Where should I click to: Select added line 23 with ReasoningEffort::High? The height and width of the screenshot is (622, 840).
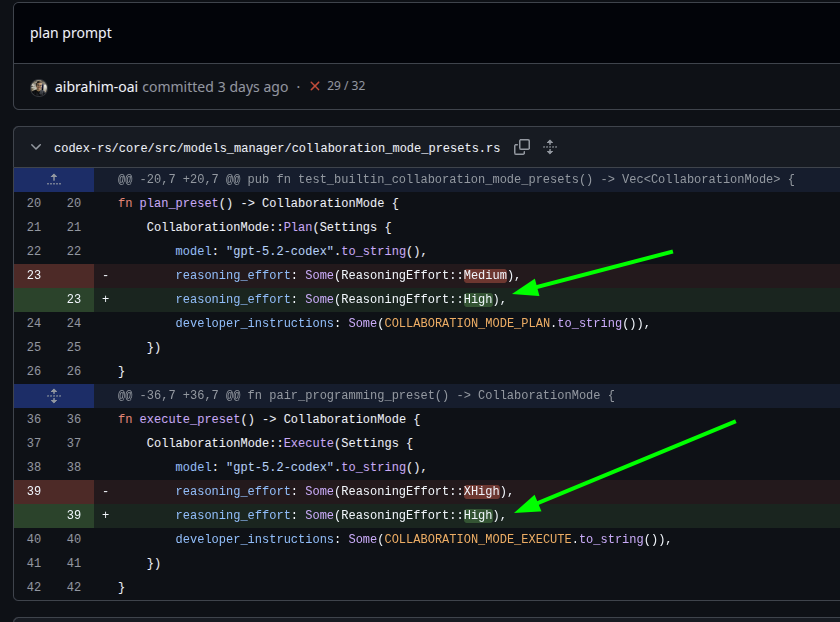click(427, 299)
